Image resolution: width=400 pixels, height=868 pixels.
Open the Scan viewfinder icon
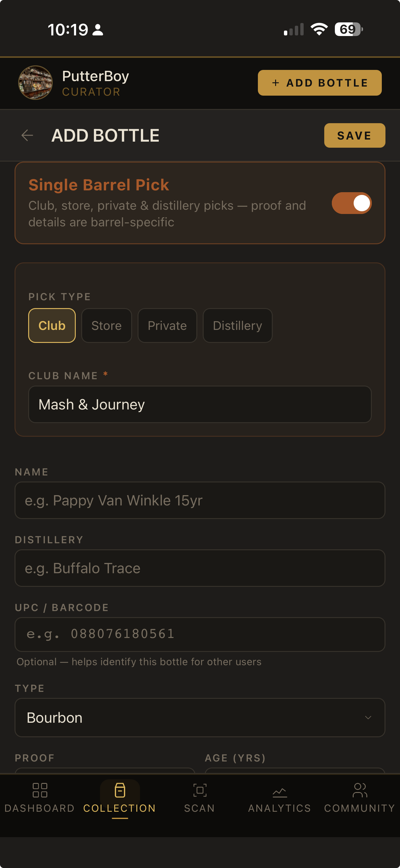point(200,790)
